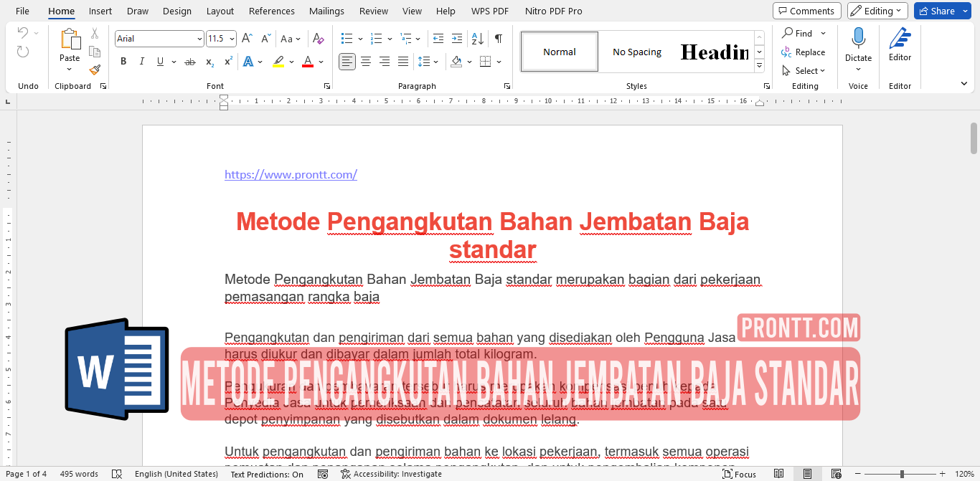Decrease paragraph indent

(438, 39)
